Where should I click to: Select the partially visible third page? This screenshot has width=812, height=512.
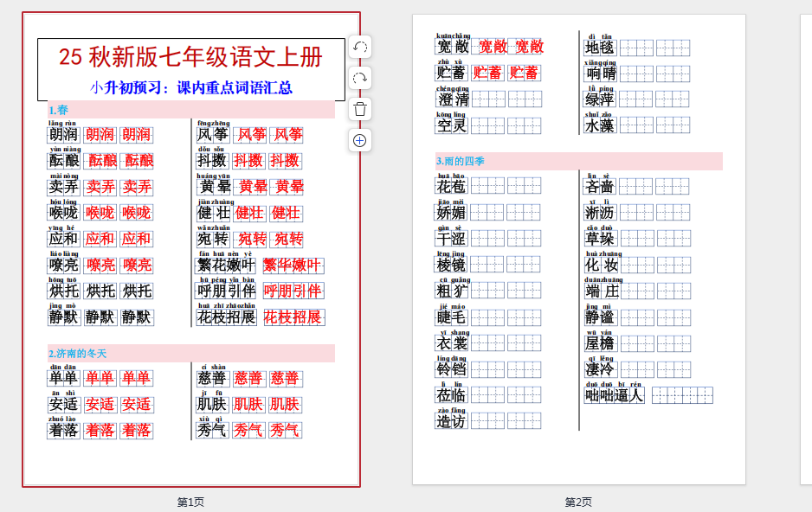pos(805,249)
